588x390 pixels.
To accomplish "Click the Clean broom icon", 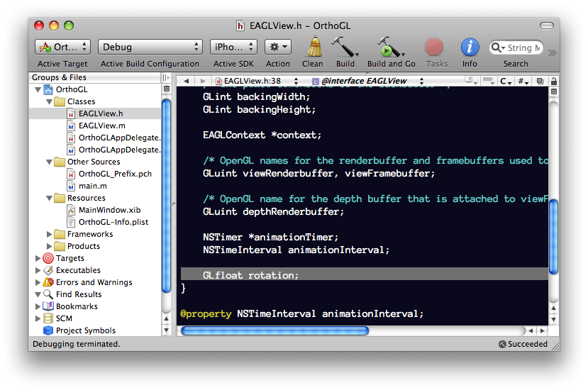I will coord(314,47).
